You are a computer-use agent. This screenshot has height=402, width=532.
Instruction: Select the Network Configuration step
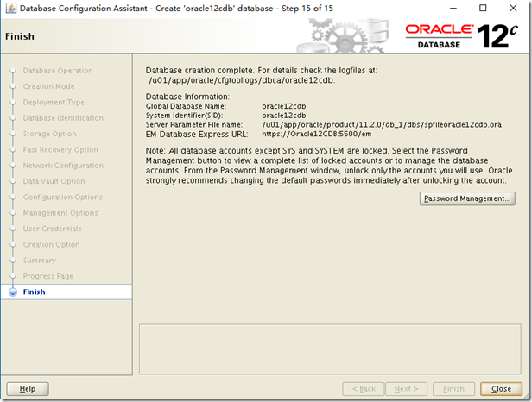click(63, 166)
